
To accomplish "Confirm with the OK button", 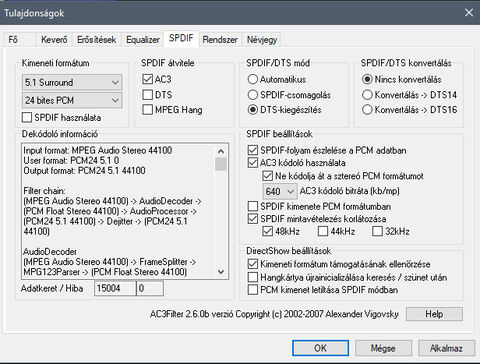I will click(x=321, y=348).
